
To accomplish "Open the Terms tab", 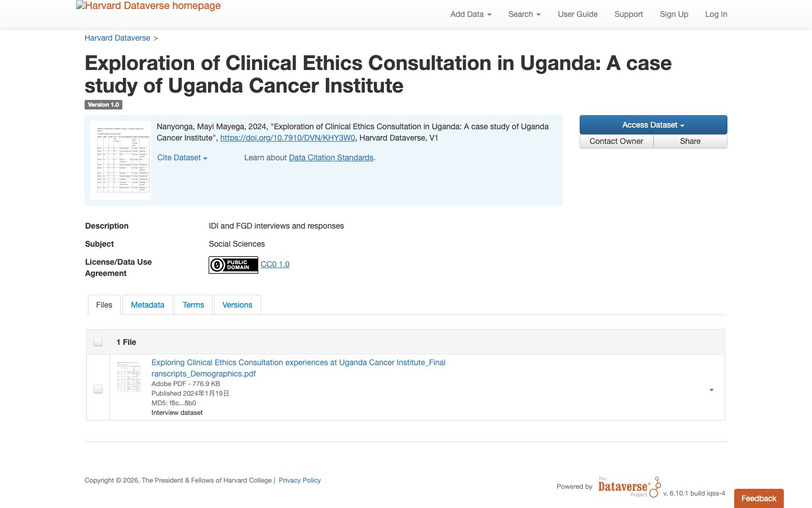I will click(193, 305).
